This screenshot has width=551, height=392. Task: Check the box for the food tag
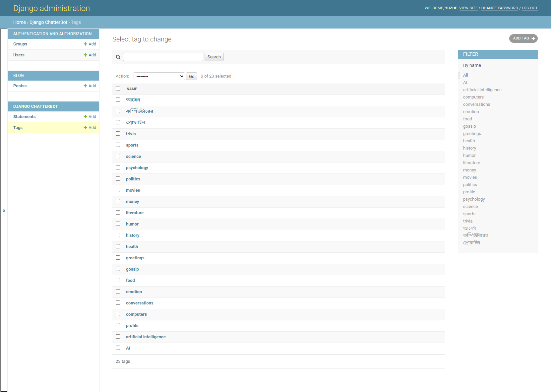tap(118, 280)
